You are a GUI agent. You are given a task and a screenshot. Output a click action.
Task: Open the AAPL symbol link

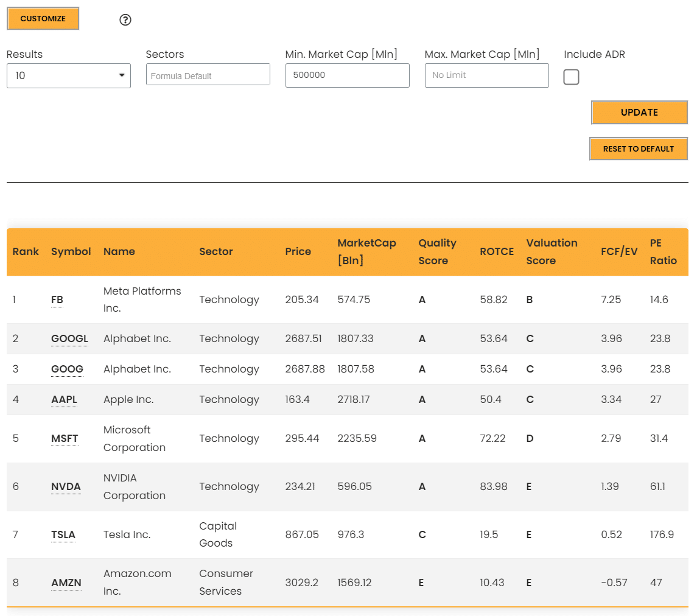coord(64,399)
